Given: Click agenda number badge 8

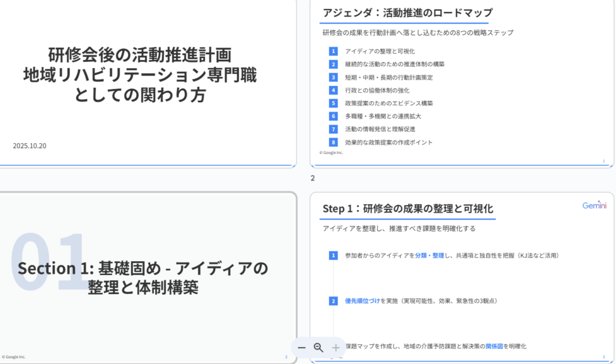Looking at the screenshot, I should [333, 143].
